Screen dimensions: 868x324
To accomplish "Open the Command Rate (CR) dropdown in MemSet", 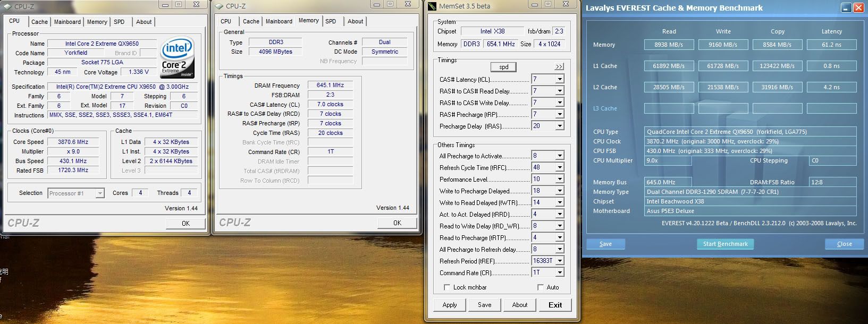I will tap(559, 272).
